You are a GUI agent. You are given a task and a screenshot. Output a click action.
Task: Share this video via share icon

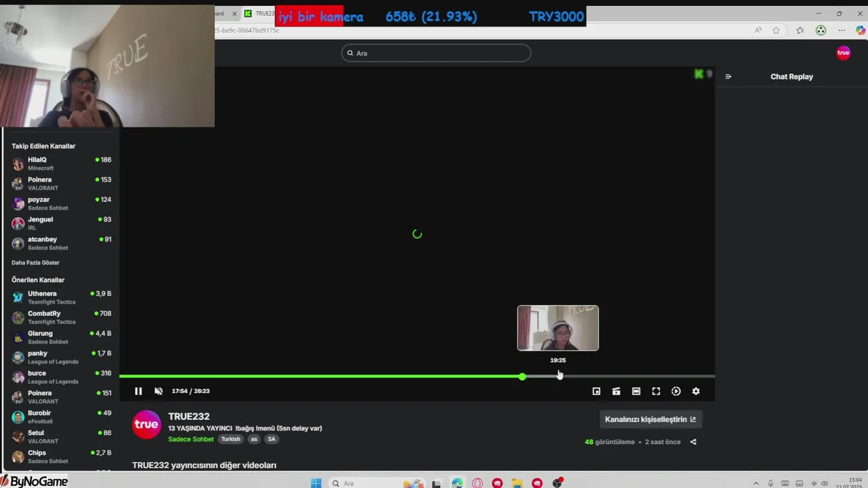693,442
